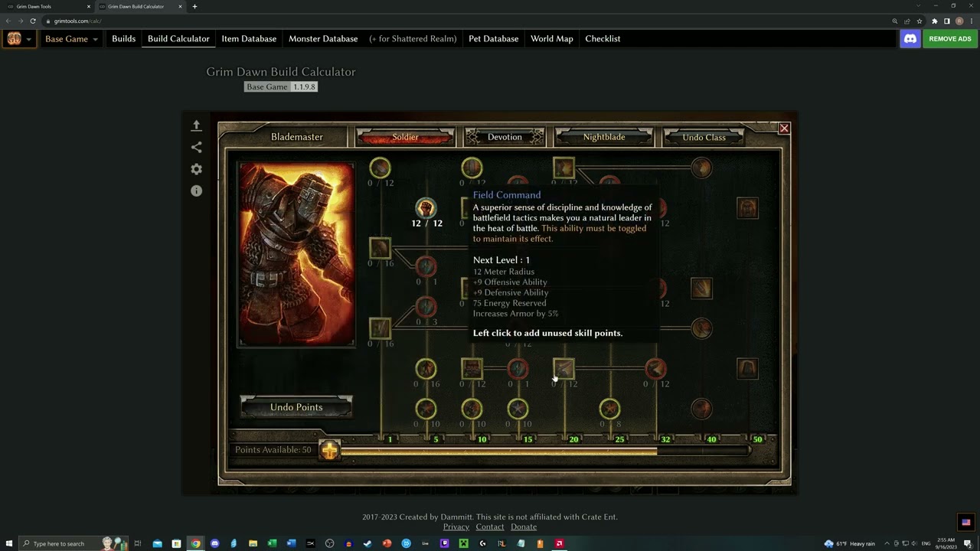
Task: Open a new browser tab
Action: (194, 6)
